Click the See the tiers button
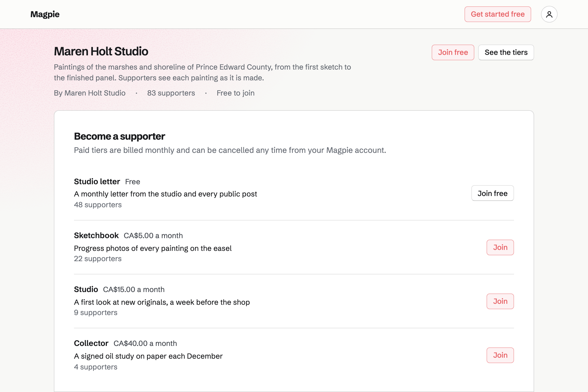 [x=506, y=52]
